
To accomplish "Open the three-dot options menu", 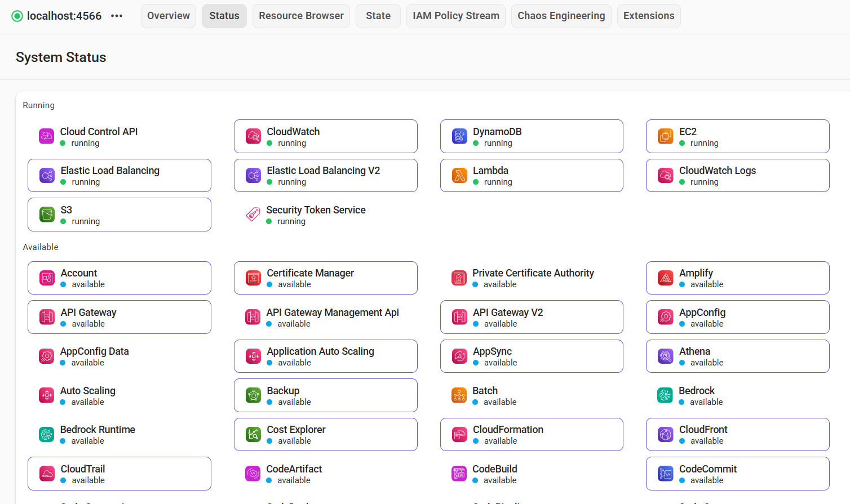I will [117, 16].
